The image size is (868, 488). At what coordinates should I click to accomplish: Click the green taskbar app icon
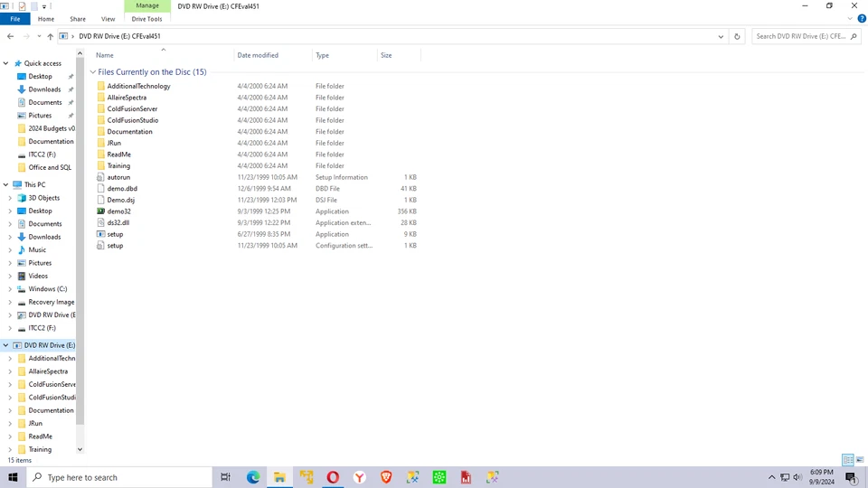click(439, 477)
